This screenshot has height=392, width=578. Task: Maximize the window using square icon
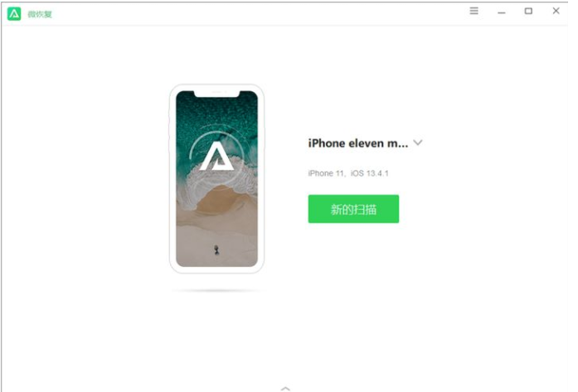[528, 11]
